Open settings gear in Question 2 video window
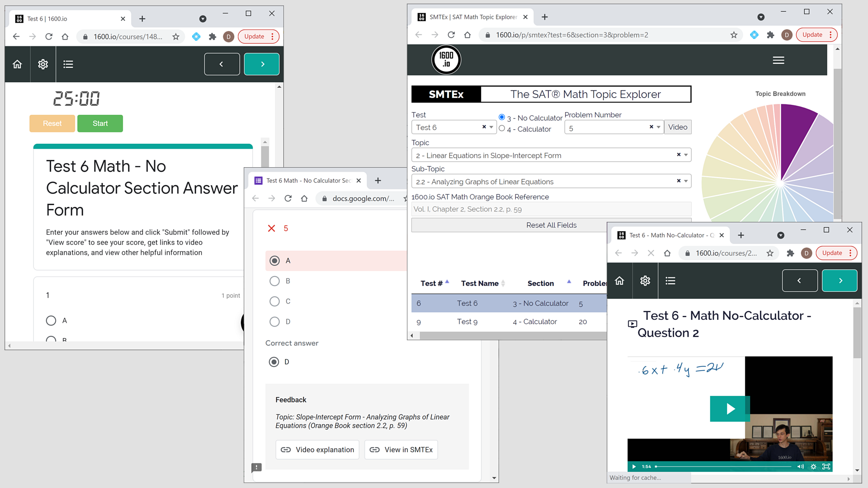868x488 pixels. tap(645, 281)
